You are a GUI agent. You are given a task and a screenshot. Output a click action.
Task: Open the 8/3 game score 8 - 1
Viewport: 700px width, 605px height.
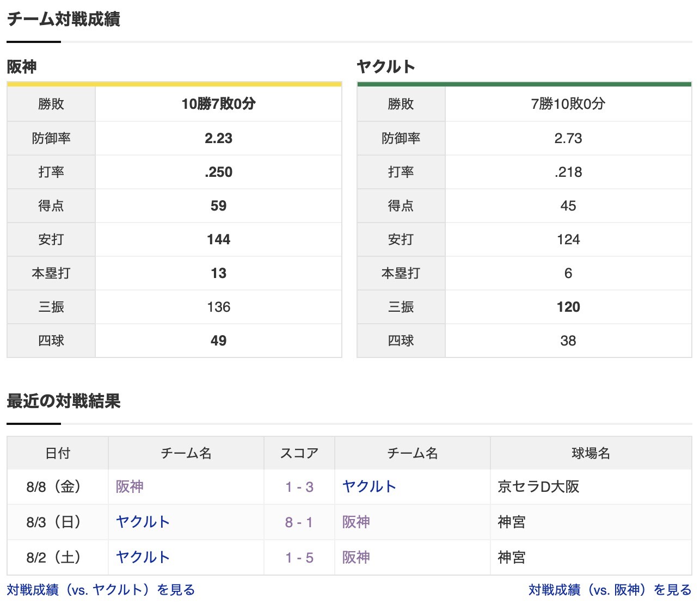tap(298, 522)
